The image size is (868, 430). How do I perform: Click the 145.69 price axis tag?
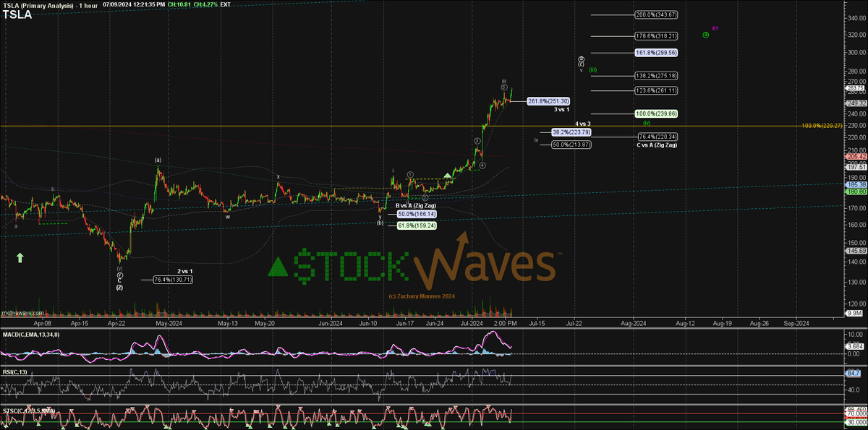pyautogui.click(x=856, y=250)
